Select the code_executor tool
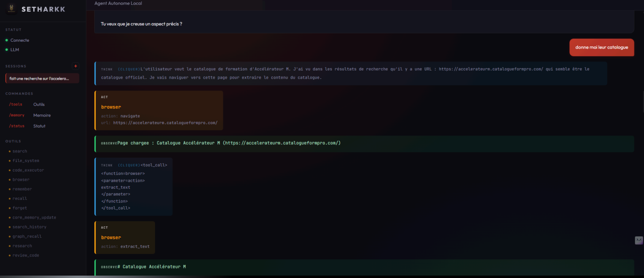The height and width of the screenshot is (278, 644). click(28, 170)
